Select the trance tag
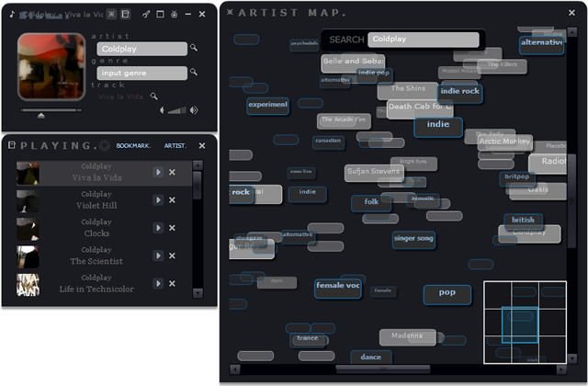The height and width of the screenshot is (386, 588). point(308,339)
